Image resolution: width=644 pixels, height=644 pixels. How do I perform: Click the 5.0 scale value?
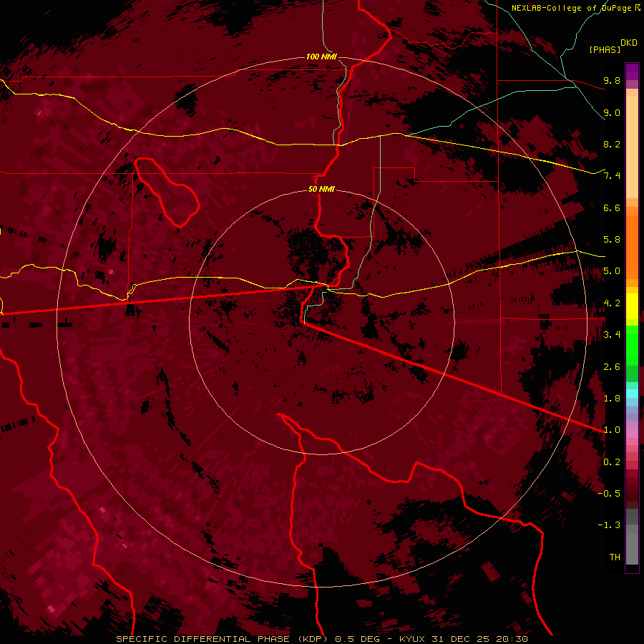(612, 271)
